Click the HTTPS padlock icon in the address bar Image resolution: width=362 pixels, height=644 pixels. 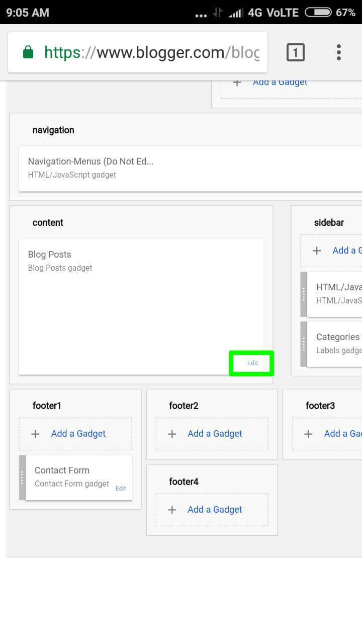[x=29, y=52]
